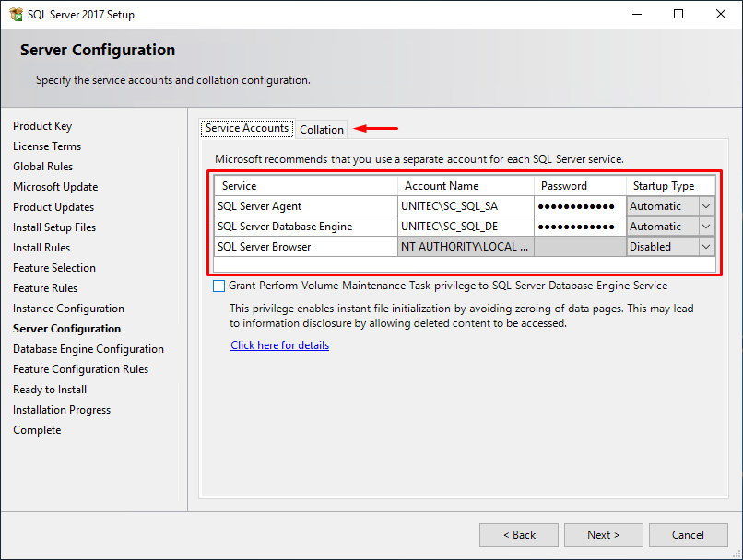Select the Service Accounts tab

pos(247,128)
